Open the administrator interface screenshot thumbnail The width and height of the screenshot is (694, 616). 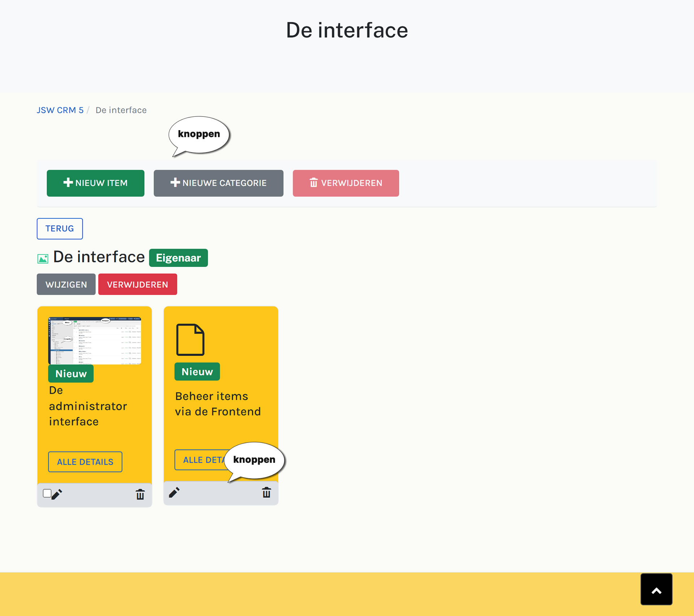point(95,341)
